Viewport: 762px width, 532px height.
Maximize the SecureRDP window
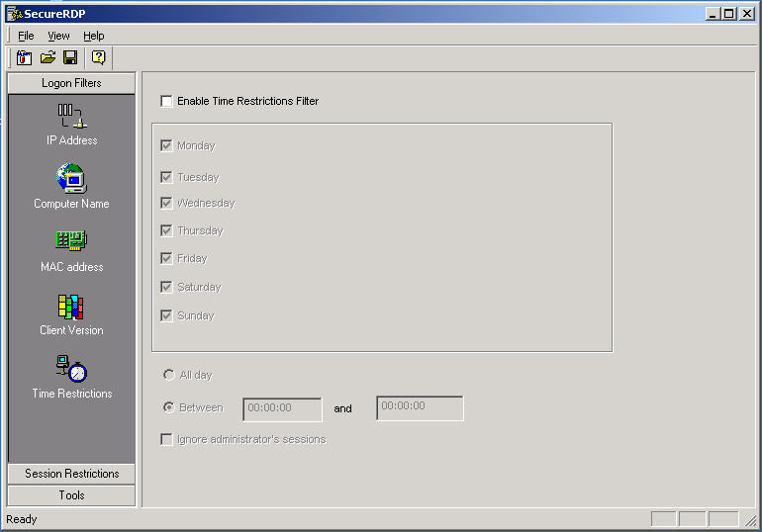tap(728, 14)
